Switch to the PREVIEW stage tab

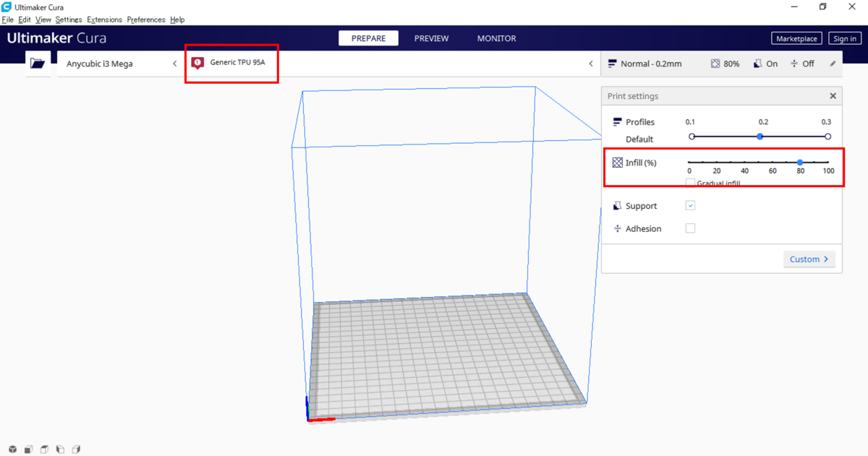click(431, 38)
